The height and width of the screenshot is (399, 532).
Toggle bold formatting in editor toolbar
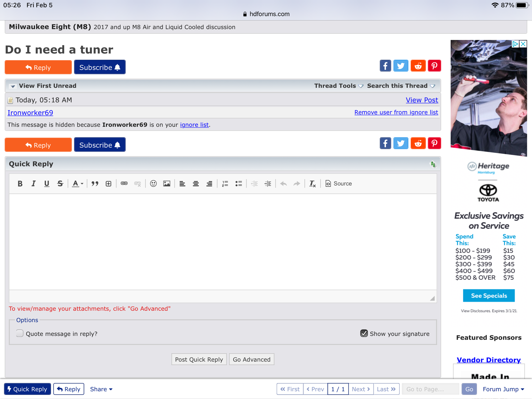(x=20, y=184)
